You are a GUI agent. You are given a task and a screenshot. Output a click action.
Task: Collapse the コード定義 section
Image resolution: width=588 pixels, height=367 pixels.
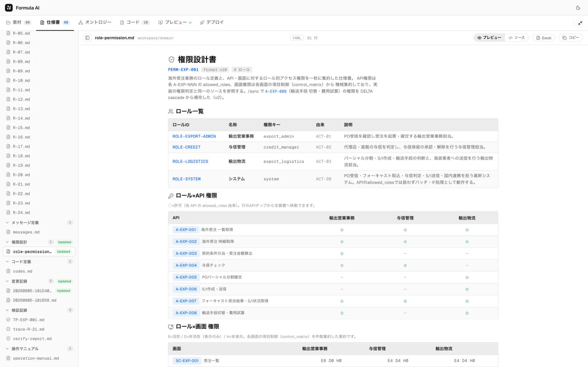coord(7,262)
